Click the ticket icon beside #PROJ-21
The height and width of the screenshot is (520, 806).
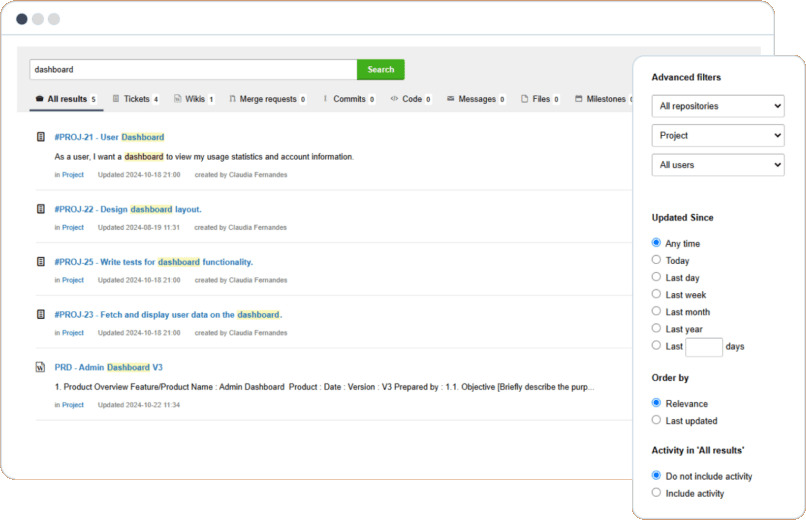click(41, 137)
